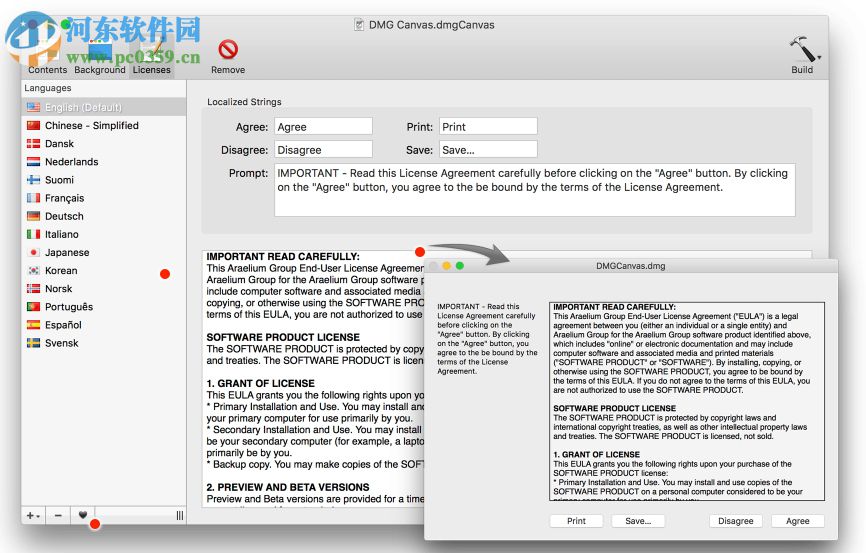Click the Agree button in DMGCanvas.dmg window

pos(798,521)
